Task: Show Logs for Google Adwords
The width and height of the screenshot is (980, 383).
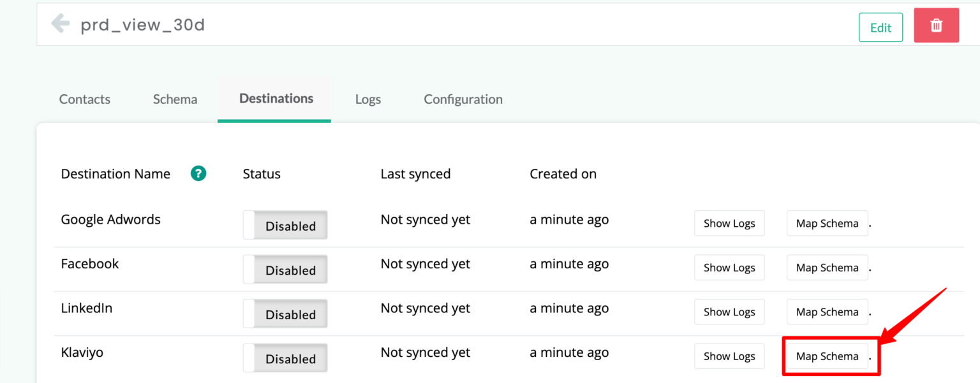Action: click(729, 223)
